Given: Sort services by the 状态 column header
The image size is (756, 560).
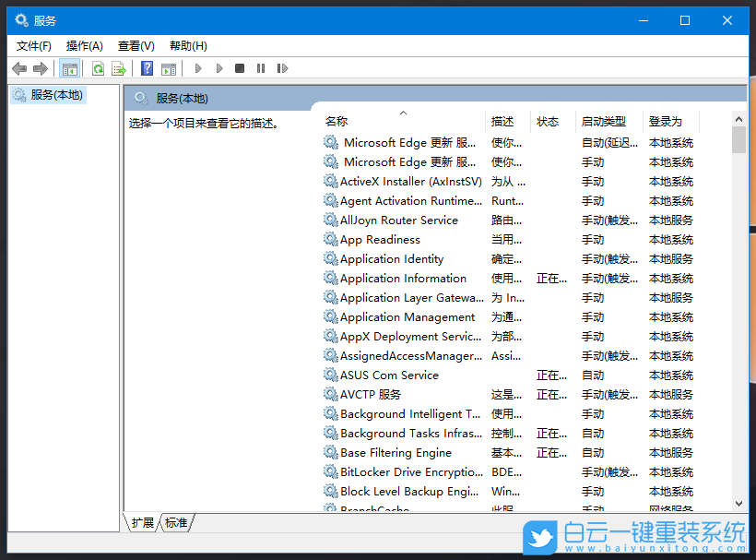Looking at the screenshot, I should (x=549, y=121).
